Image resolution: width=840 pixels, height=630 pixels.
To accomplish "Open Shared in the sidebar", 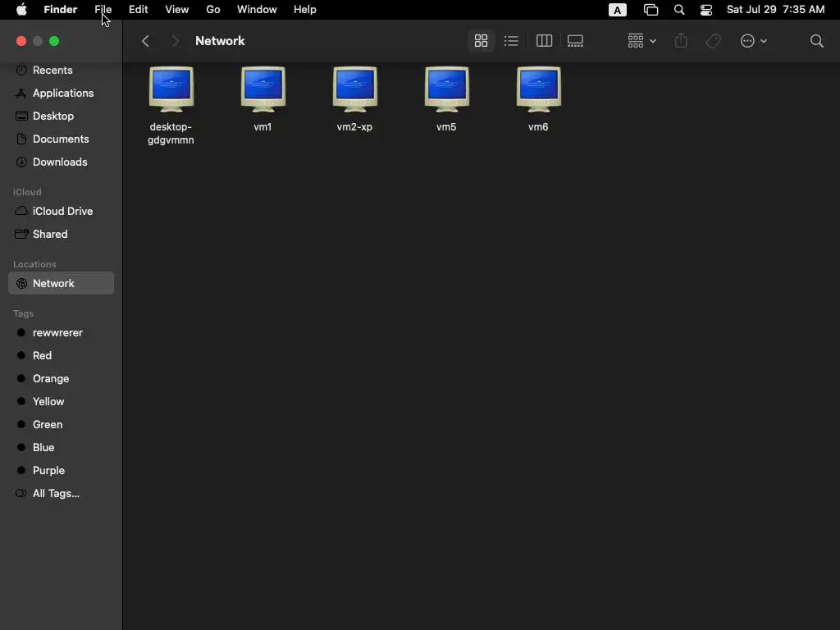I will tap(61, 235).
